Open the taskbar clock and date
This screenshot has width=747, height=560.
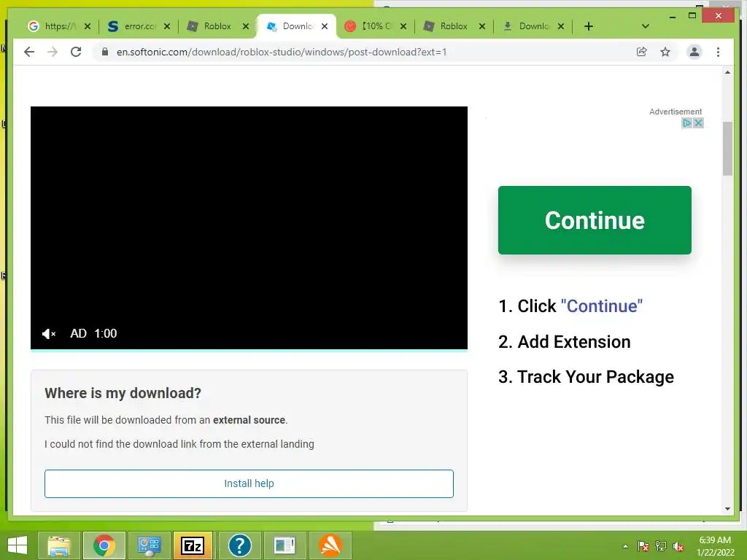pyautogui.click(x=715, y=546)
